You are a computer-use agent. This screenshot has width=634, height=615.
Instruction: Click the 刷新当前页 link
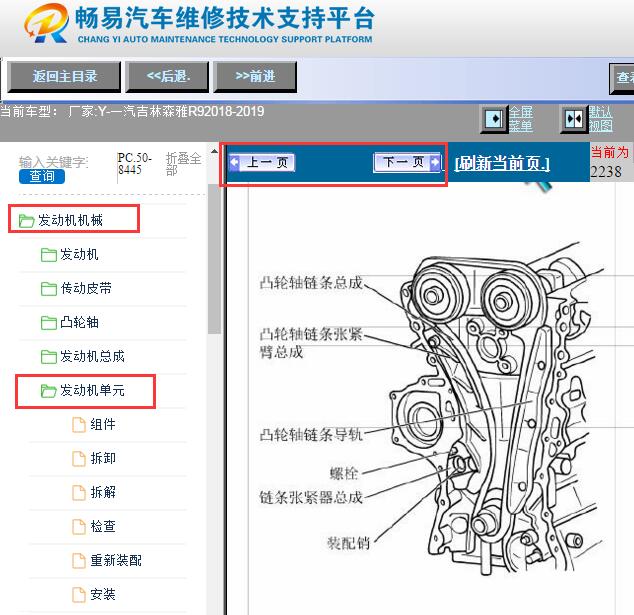click(x=502, y=163)
